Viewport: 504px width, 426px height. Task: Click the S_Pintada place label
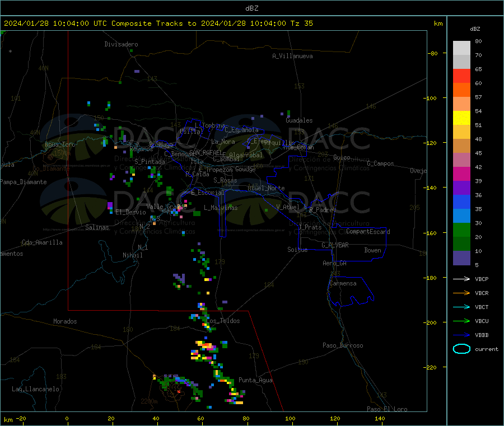coord(150,162)
